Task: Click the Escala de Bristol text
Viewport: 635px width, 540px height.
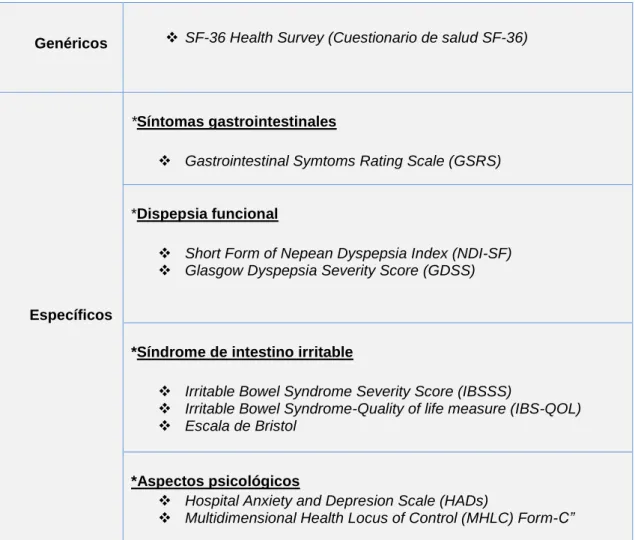Action: coord(241,426)
